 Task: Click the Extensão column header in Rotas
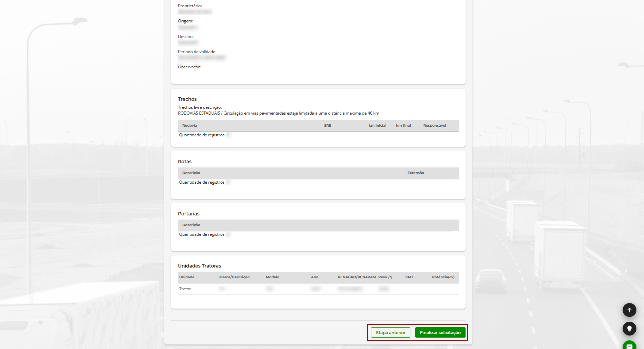[416, 173]
